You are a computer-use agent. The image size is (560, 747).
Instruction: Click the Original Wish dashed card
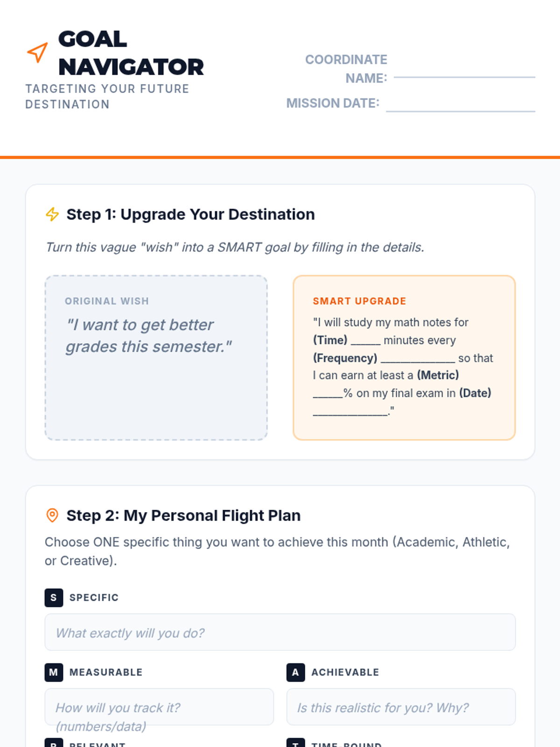click(x=156, y=358)
